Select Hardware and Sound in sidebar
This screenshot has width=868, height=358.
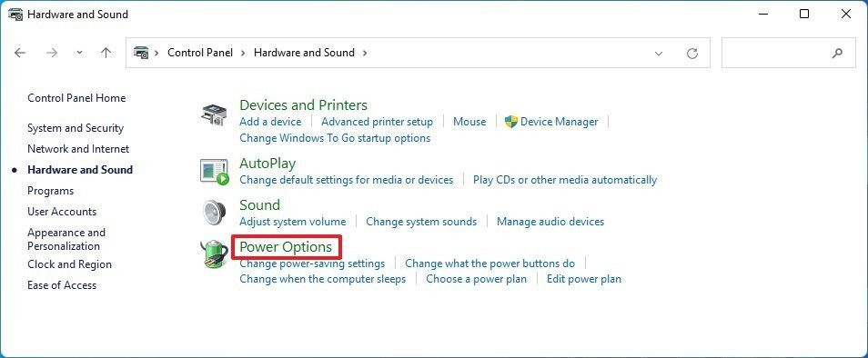80,170
